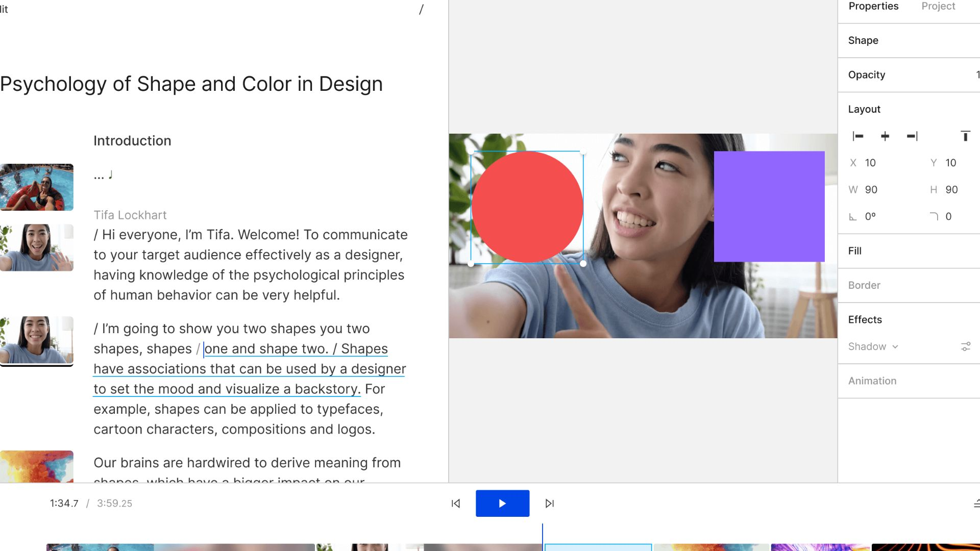Expand the Shadow effects section
Image resolution: width=980 pixels, height=551 pixels.
[x=896, y=346]
